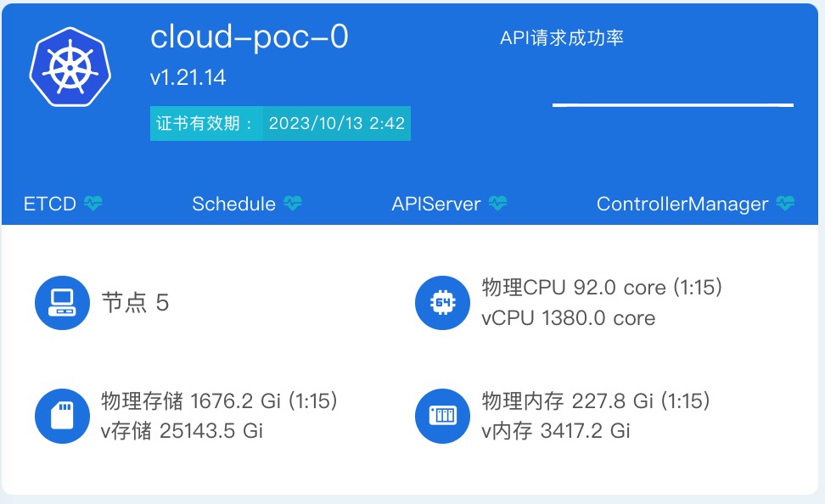Screen dimensions: 825x504
Task: Click the vCPU 1380.0 core text
Action: tap(568, 318)
